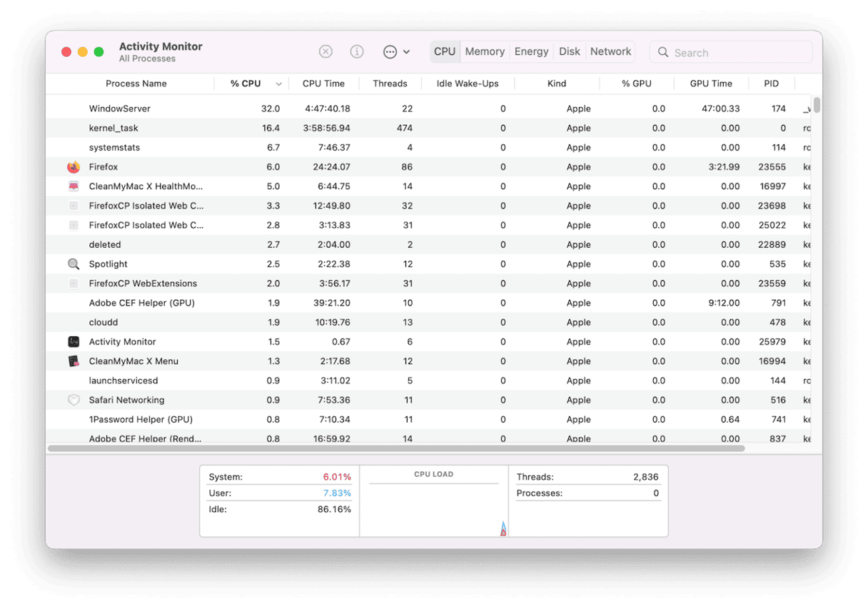Click Adobe CEF Helper (GPU) GPU time 9:12.00
This screenshot has width=868, height=609.
[724, 303]
